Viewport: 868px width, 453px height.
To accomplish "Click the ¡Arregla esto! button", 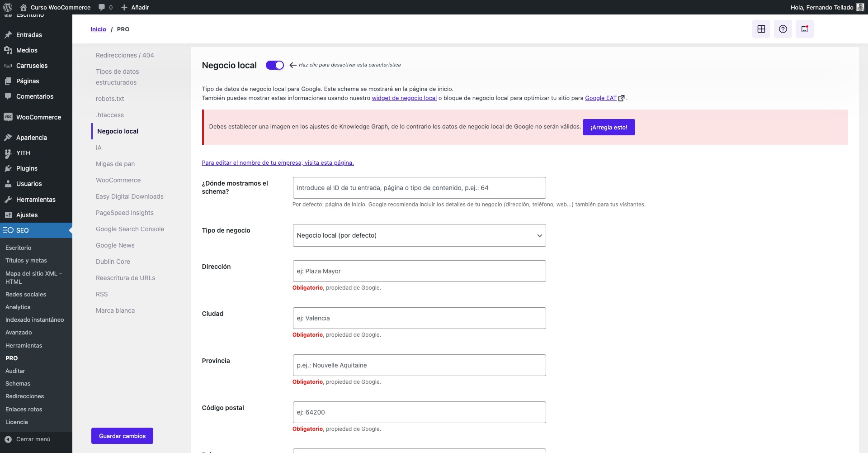I will (609, 127).
